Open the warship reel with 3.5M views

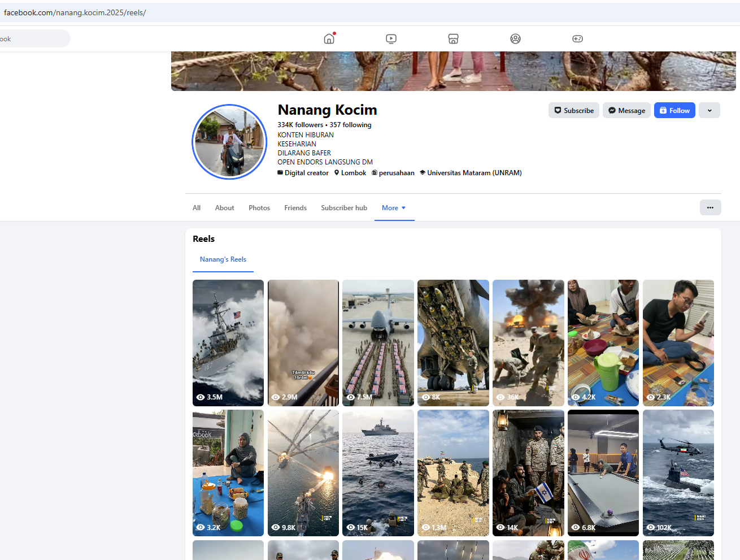tap(228, 342)
